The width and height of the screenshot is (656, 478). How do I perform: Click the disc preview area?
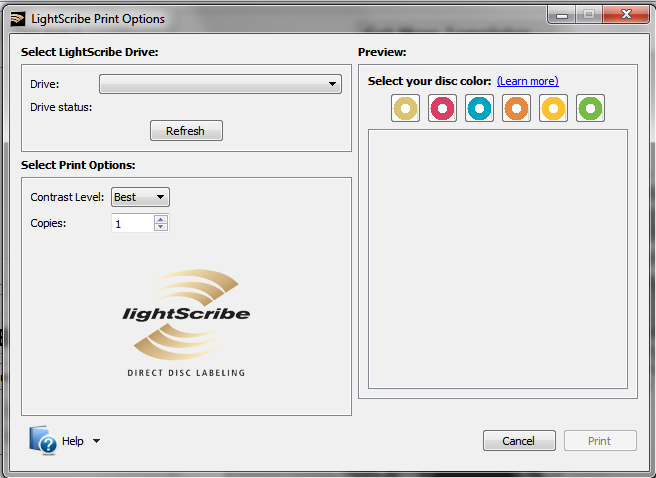coord(498,259)
